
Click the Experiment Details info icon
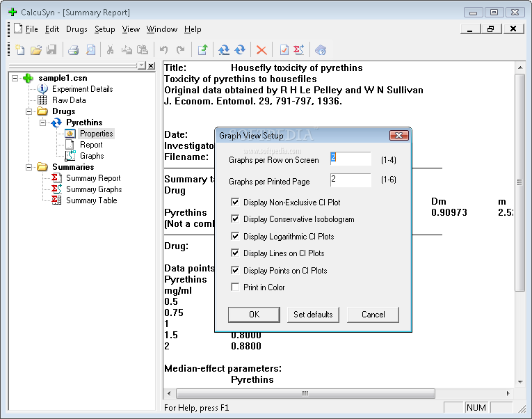[42, 89]
